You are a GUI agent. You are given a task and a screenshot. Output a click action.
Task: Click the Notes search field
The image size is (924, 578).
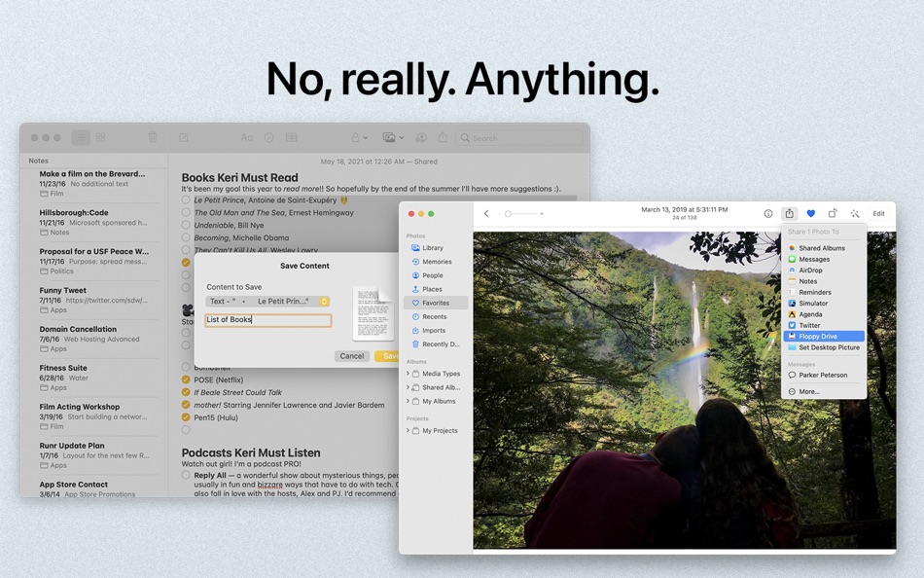[518, 137]
